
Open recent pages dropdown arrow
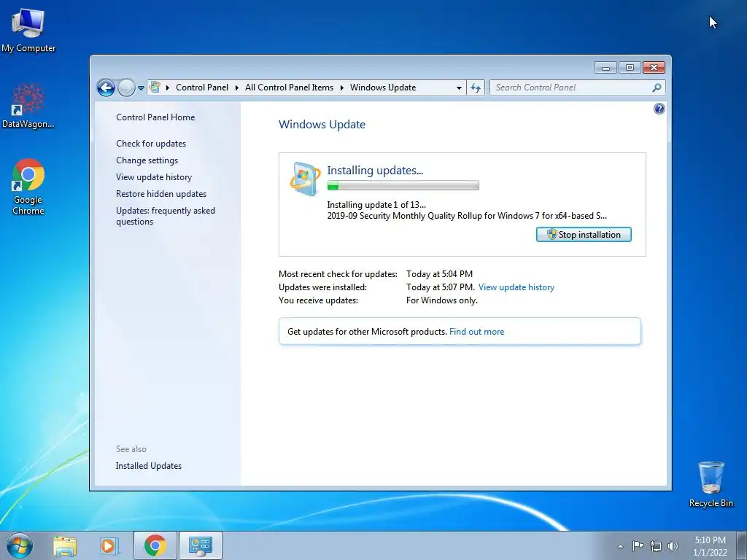click(141, 88)
